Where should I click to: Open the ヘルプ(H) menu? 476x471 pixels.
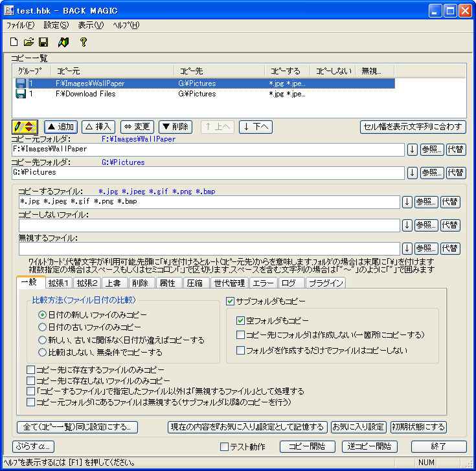click(x=126, y=25)
